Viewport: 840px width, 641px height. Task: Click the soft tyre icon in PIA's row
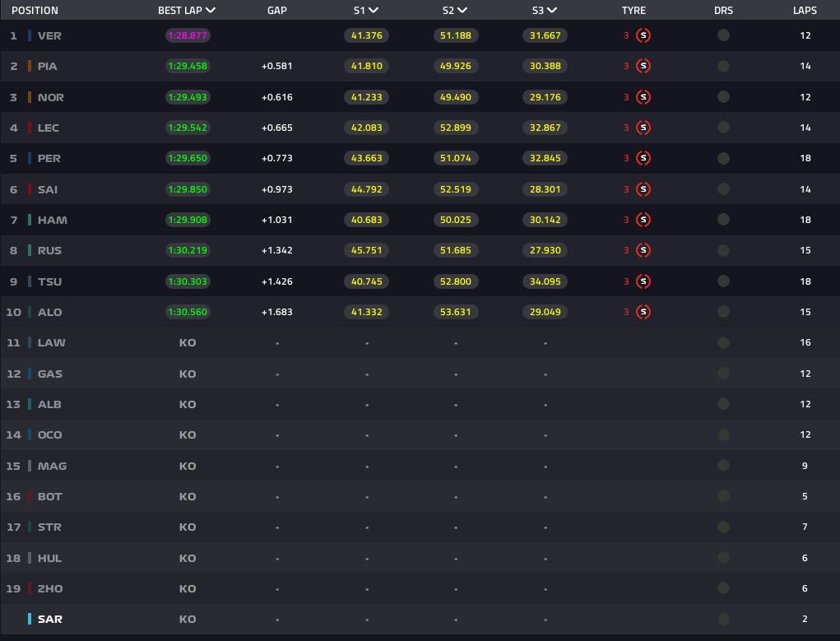[643, 66]
